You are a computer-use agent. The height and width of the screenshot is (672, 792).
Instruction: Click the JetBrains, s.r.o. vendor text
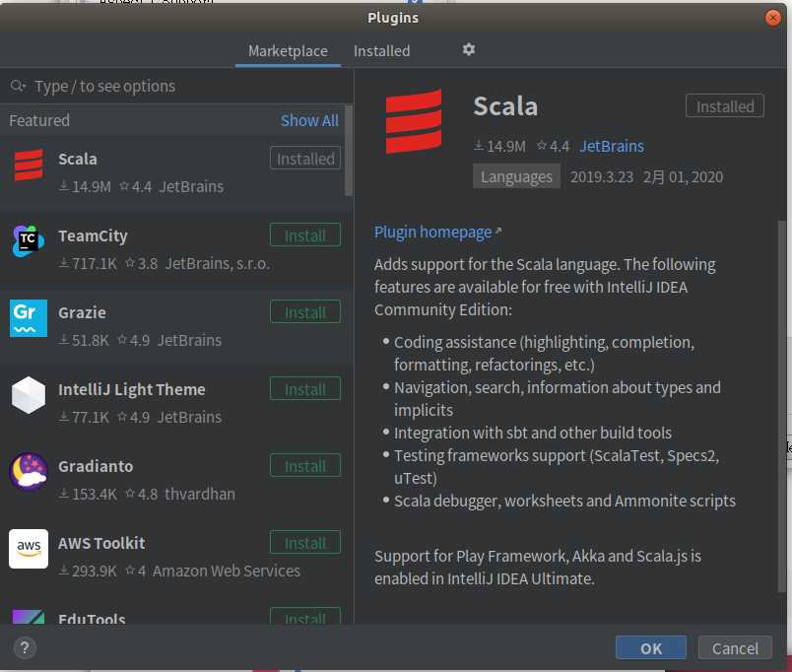pos(218,264)
